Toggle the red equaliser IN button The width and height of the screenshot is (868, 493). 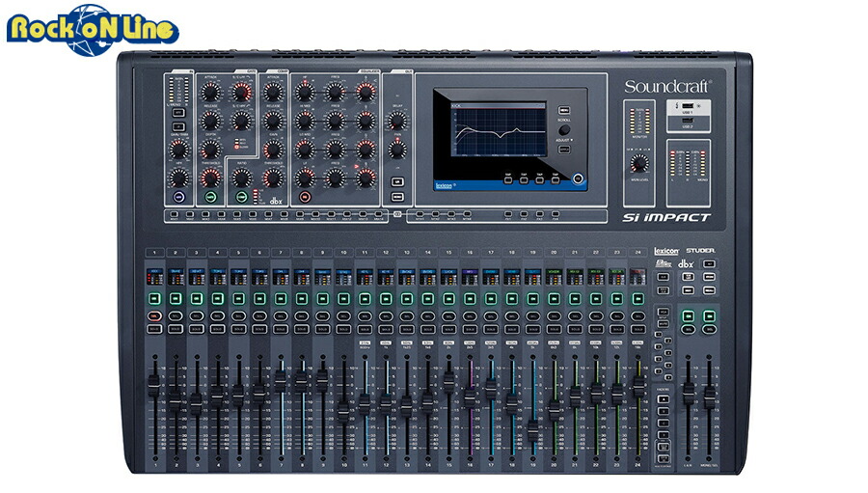[305, 197]
